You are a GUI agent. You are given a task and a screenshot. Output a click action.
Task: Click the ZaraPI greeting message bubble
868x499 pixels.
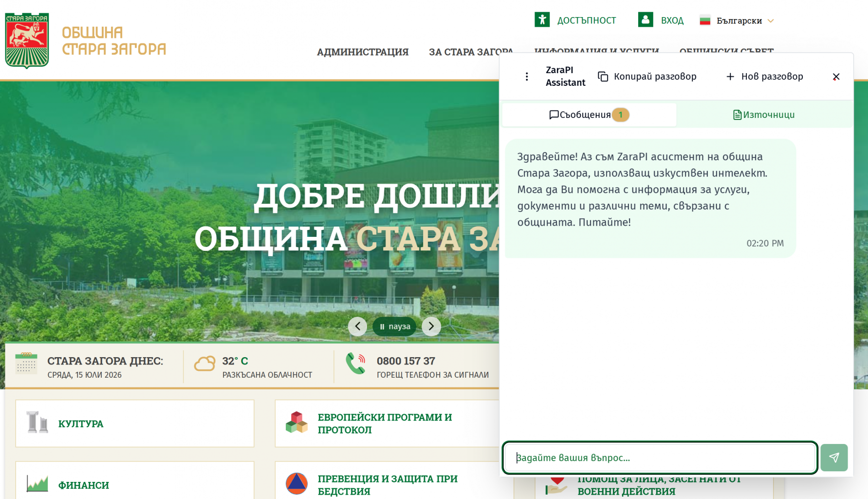pyautogui.click(x=650, y=198)
